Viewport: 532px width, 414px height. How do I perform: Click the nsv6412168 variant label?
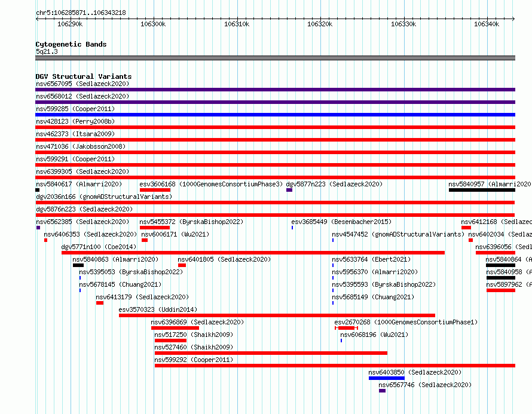[496, 222]
